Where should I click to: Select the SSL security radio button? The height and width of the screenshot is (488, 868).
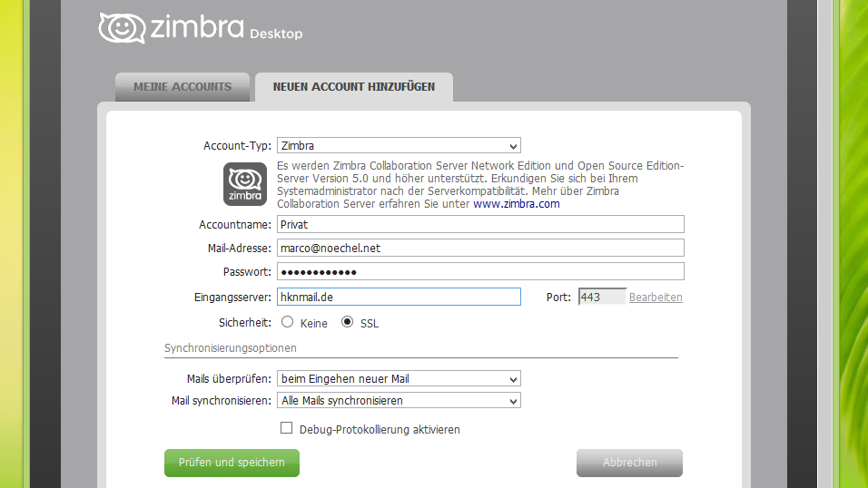pyautogui.click(x=347, y=322)
